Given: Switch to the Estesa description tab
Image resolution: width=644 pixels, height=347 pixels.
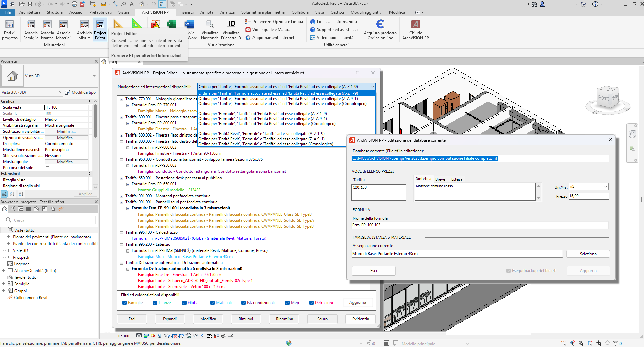Looking at the screenshot, I should pos(456,179).
